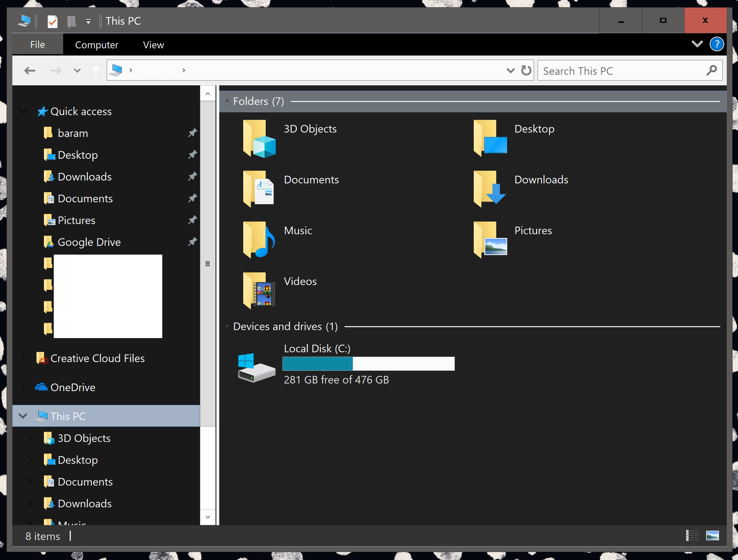The width and height of the screenshot is (738, 560).
Task: Select Quick access in navigation pane
Action: [x=81, y=111]
